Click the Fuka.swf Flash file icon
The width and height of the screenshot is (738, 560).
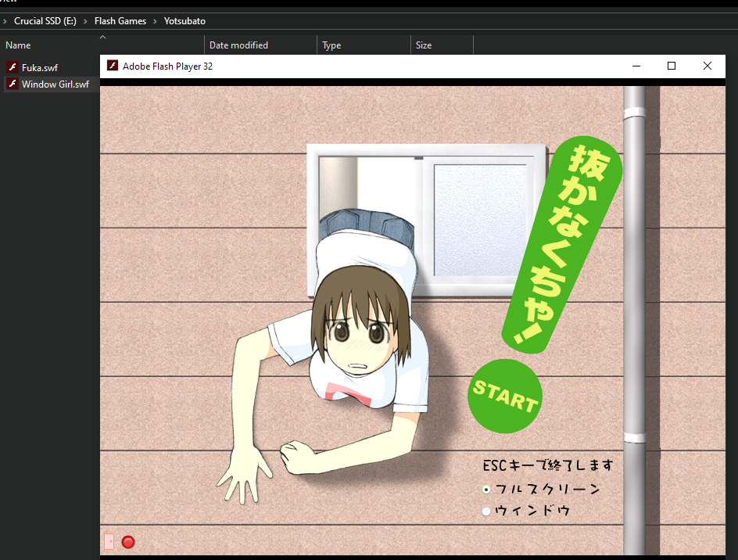coord(13,67)
